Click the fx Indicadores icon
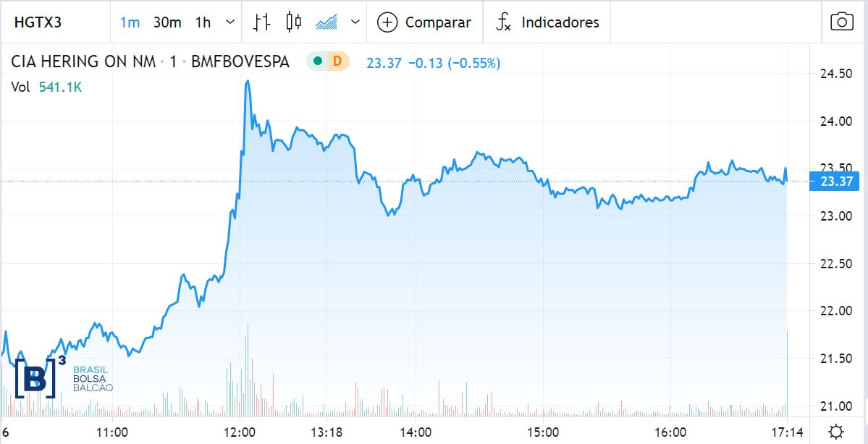 point(503,22)
